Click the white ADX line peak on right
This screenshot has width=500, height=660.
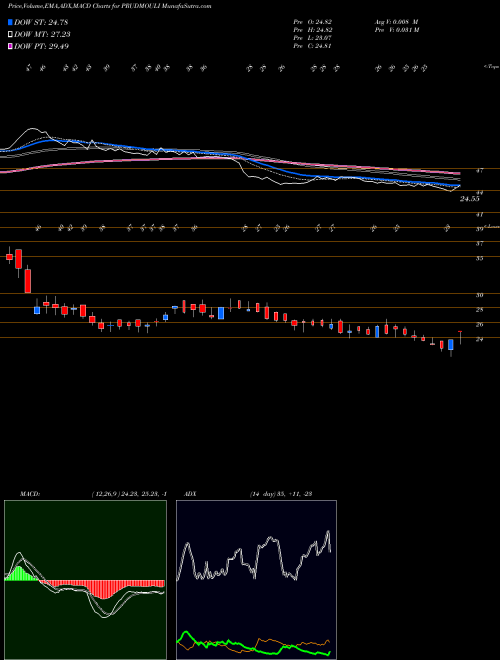pos(327,532)
